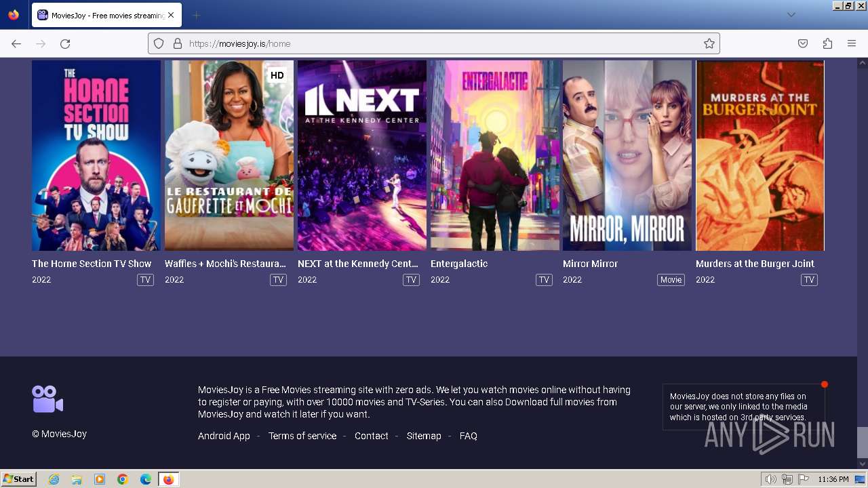Open Firefox application menu
This screenshot has width=868, height=488.
pyautogui.click(x=852, y=43)
